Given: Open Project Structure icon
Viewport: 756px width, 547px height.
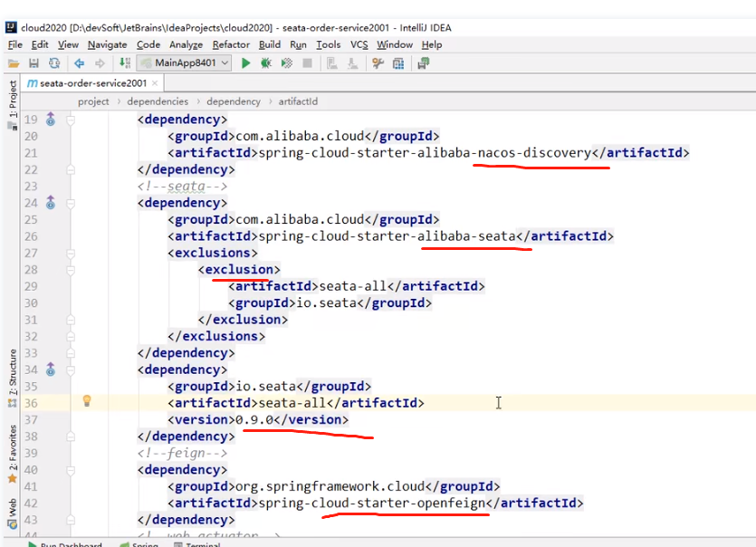Looking at the screenshot, I should tap(398, 63).
